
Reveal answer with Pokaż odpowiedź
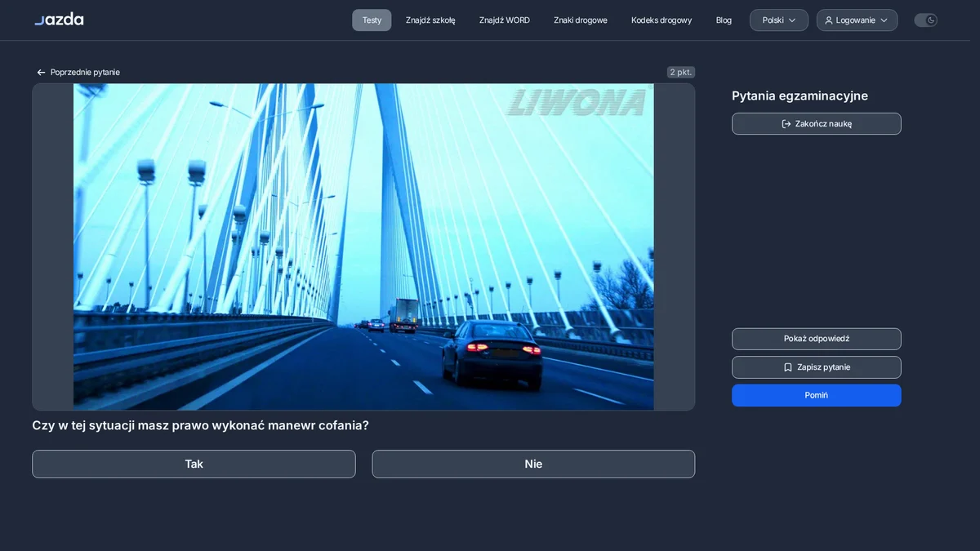tap(817, 339)
